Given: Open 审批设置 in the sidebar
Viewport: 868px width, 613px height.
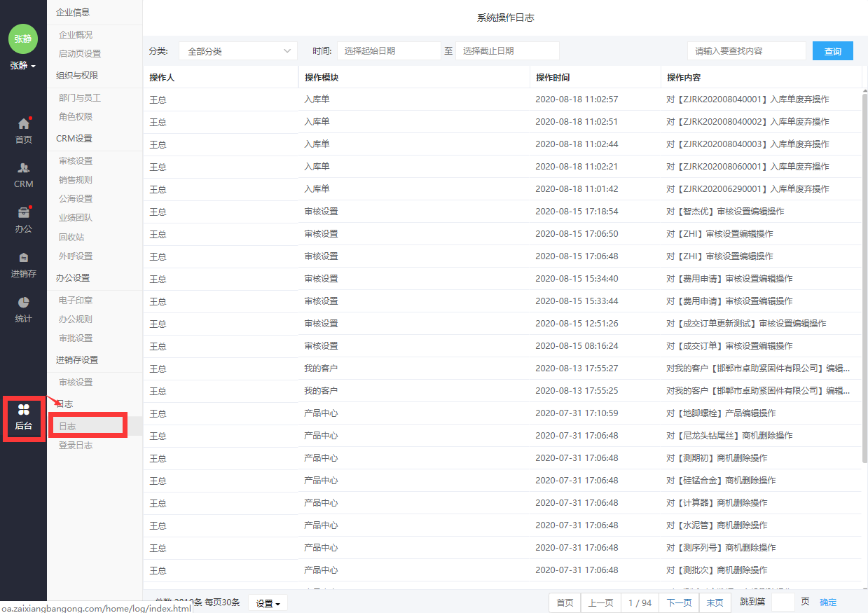Looking at the screenshot, I should pyautogui.click(x=76, y=338).
